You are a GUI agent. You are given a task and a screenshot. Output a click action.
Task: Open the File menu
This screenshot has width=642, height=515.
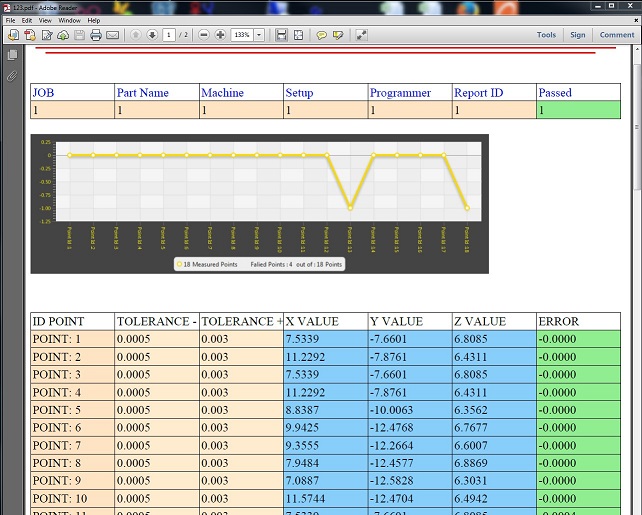[10, 20]
